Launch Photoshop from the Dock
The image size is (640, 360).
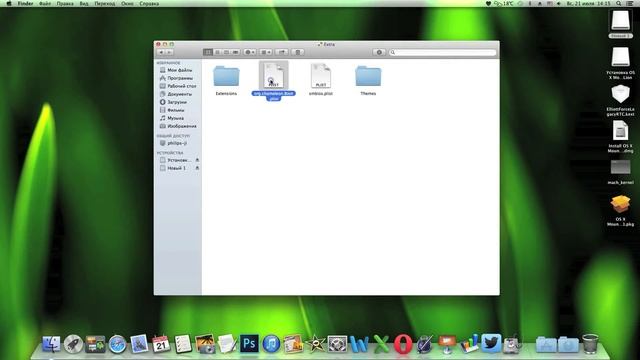point(249,344)
